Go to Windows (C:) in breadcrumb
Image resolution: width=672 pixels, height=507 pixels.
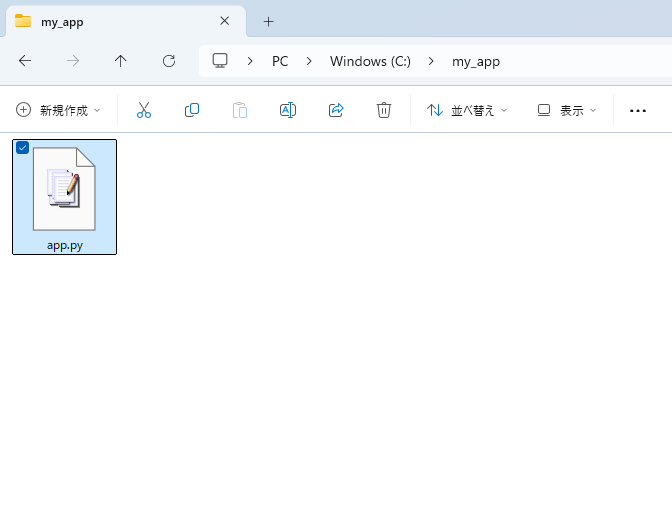pos(370,61)
